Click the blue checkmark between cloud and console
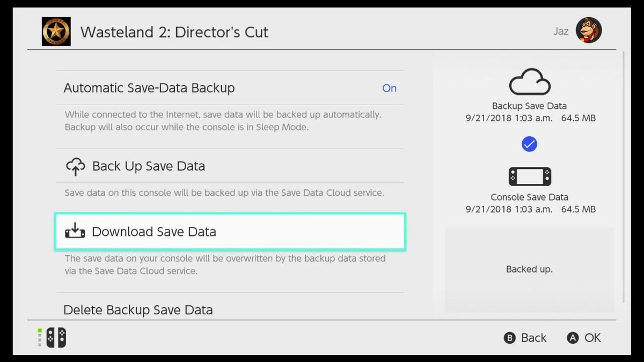Screen dimensions: 644x362 [529, 143]
